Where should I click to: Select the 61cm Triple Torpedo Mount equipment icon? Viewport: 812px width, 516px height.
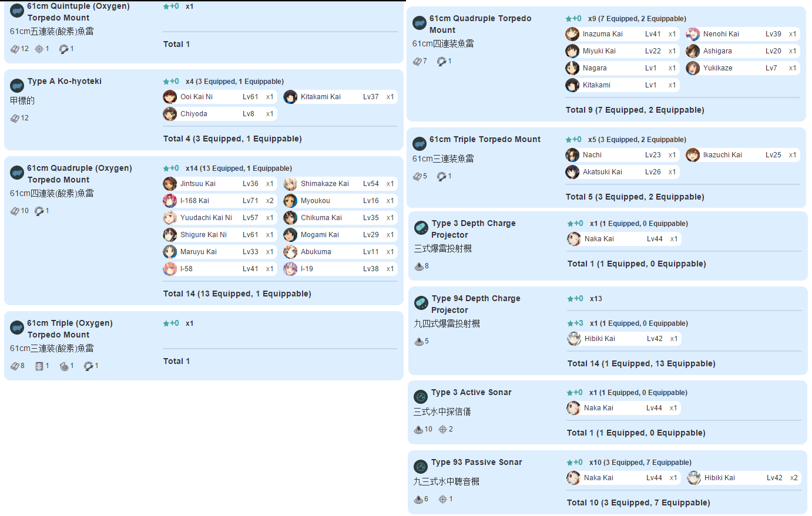click(x=420, y=144)
